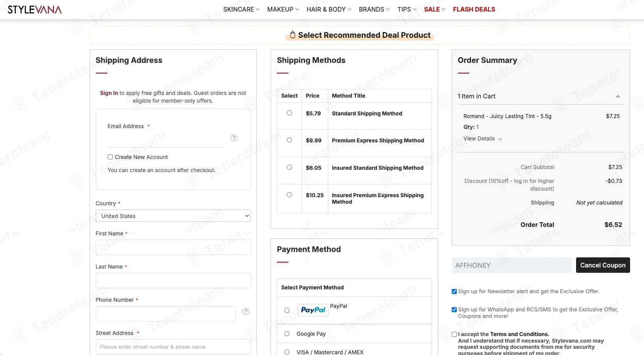This screenshot has height=355, width=644.
Task: Focus the Last Name field
Action: pos(173,281)
